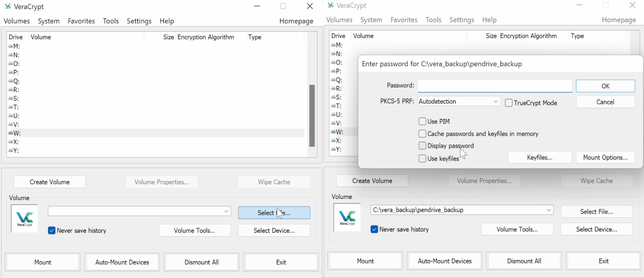This screenshot has width=644, height=278.
Task: Open Volume Tools... in left window
Action: [195, 230]
